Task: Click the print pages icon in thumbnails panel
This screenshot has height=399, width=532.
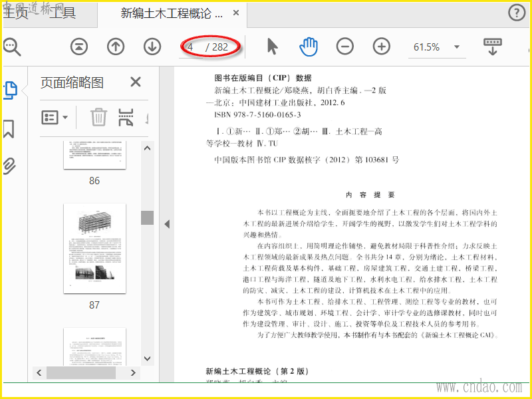Action: pyautogui.click(x=126, y=117)
